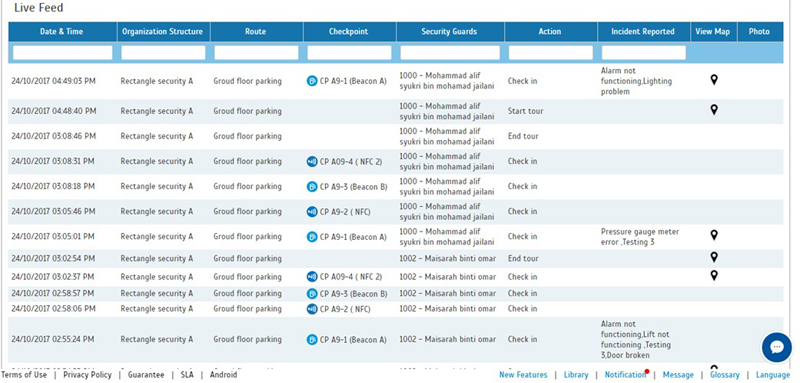Select 'Check in' cell at 02:58:06 PM
The width and height of the screenshot is (800, 383).
[522, 309]
